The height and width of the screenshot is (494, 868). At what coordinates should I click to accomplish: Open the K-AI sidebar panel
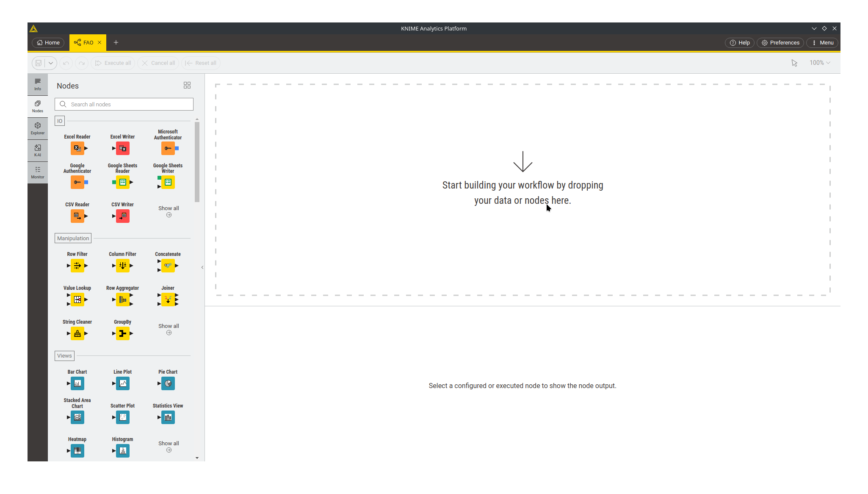37,150
